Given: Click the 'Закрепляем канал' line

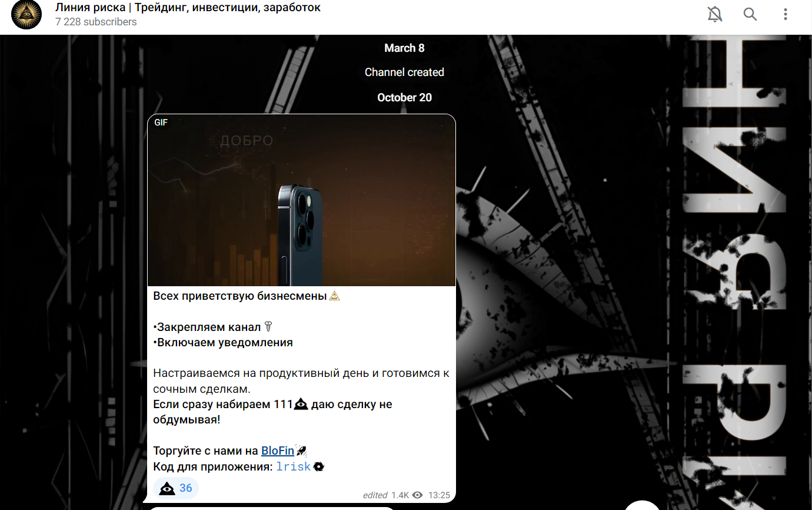Looking at the screenshot, I should (208, 327).
